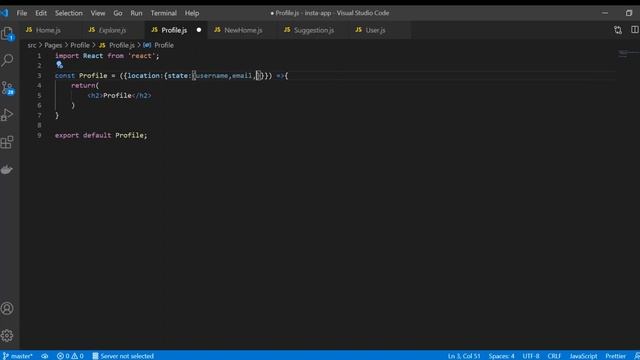
Task: Click the lightbulb quick fix icon
Action: 59,65
